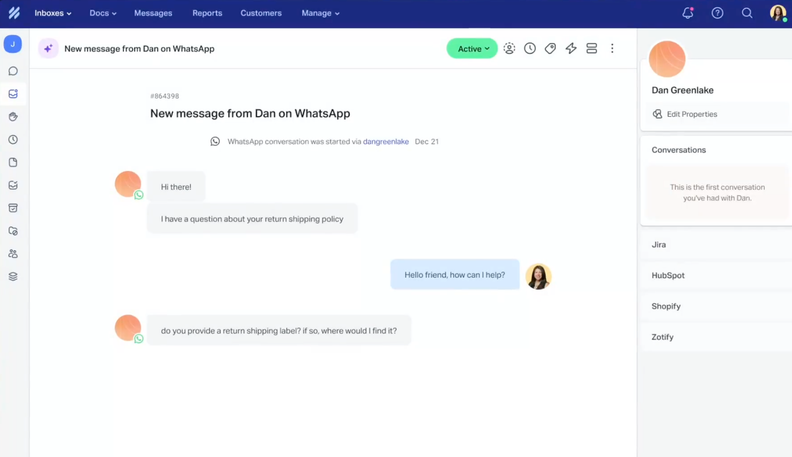Click the Dec 21 date text
The image size is (792, 457).
[427, 141]
